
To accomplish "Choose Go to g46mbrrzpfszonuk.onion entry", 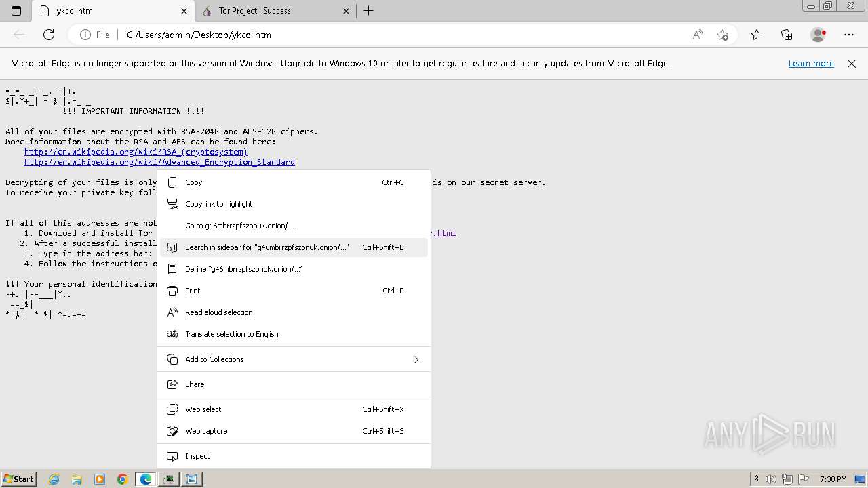I will 294,226.
